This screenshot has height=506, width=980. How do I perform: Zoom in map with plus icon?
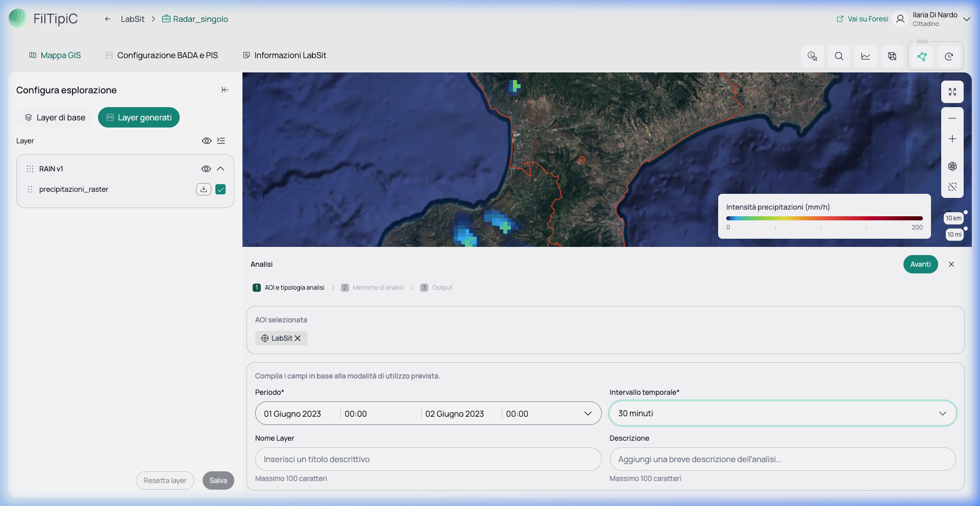point(952,139)
